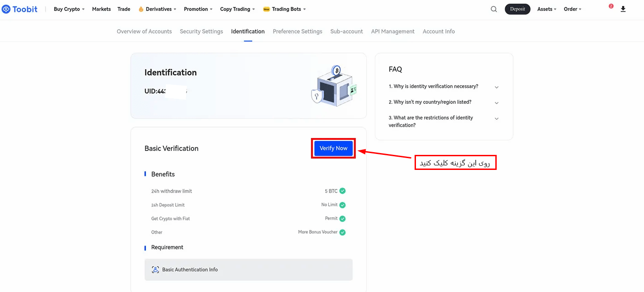Click '24h withdraw limit' label
The image size is (644, 292).
pyautogui.click(x=171, y=191)
